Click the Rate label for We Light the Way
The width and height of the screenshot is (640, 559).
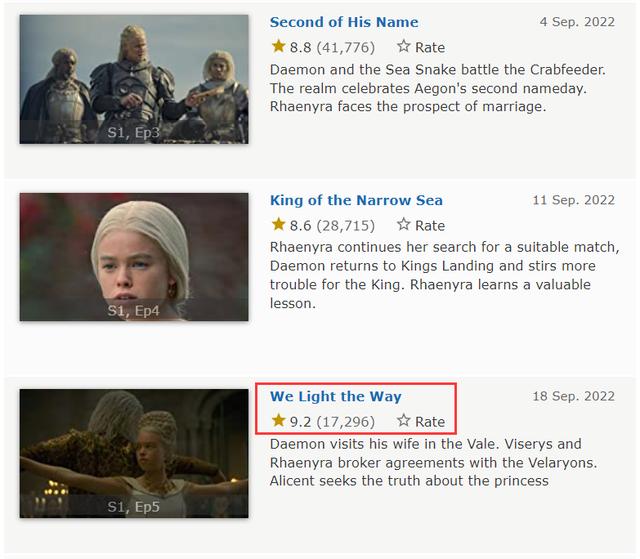(x=430, y=422)
